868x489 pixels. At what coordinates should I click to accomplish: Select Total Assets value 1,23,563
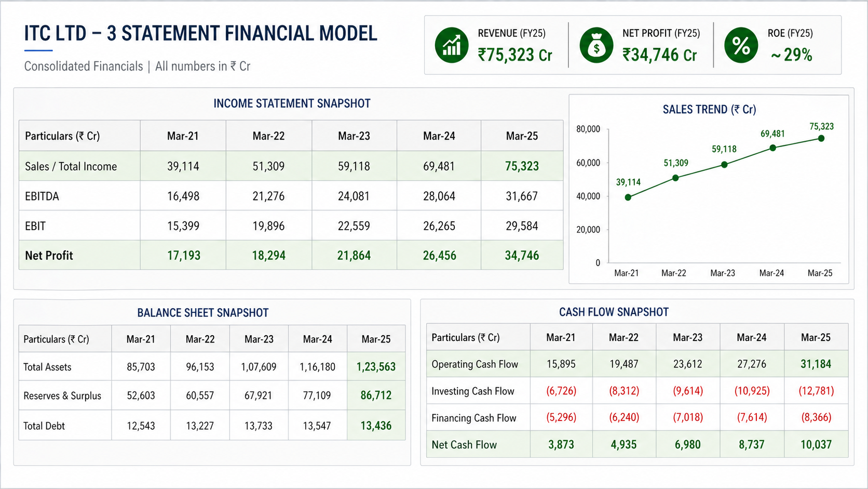(x=376, y=367)
